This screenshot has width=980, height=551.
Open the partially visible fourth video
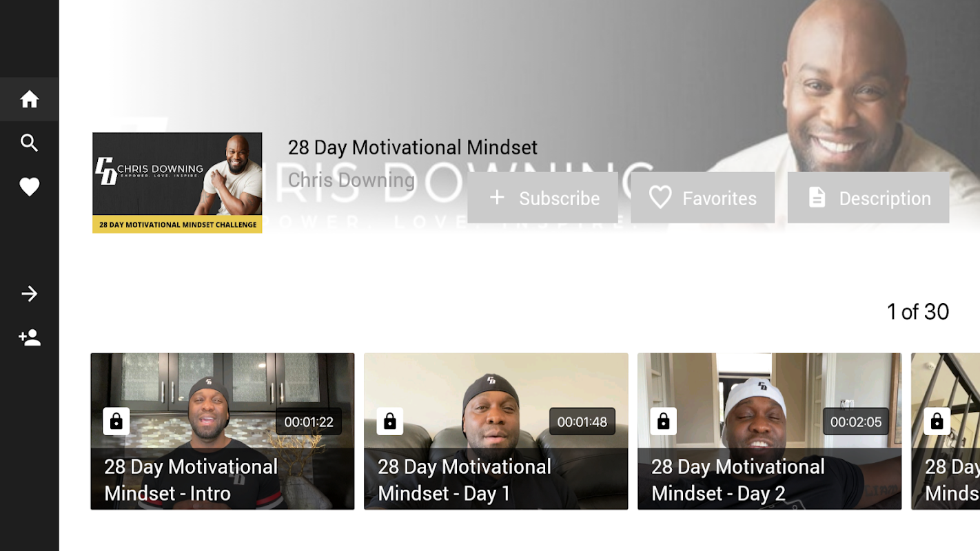[x=946, y=431]
